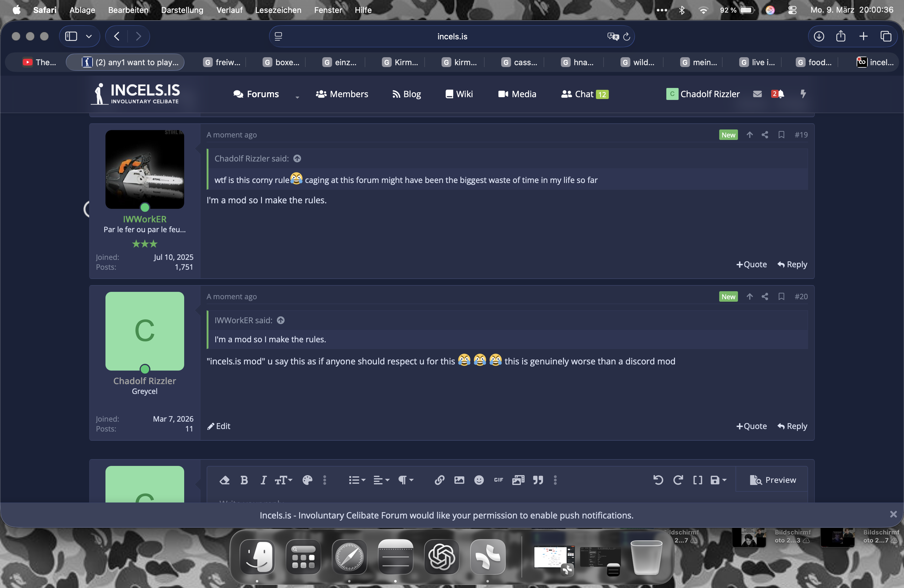Toggle BB code editor mode
904x588 pixels.
[x=697, y=480]
